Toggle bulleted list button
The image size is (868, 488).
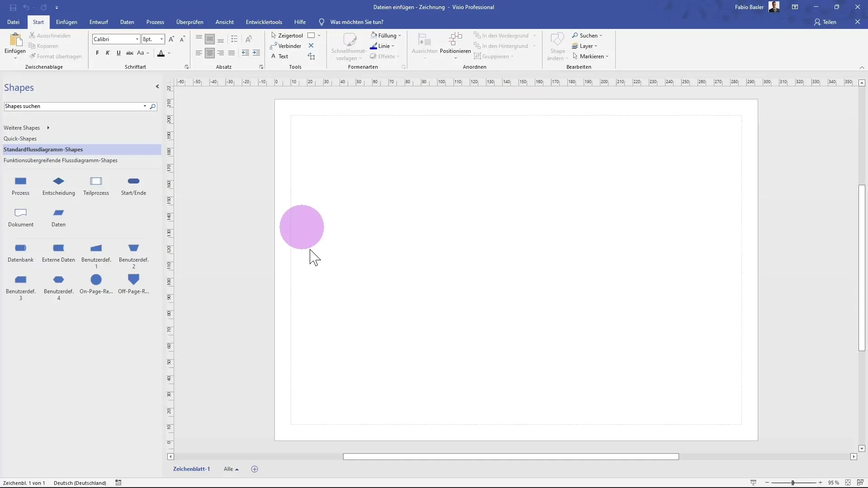tap(234, 39)
